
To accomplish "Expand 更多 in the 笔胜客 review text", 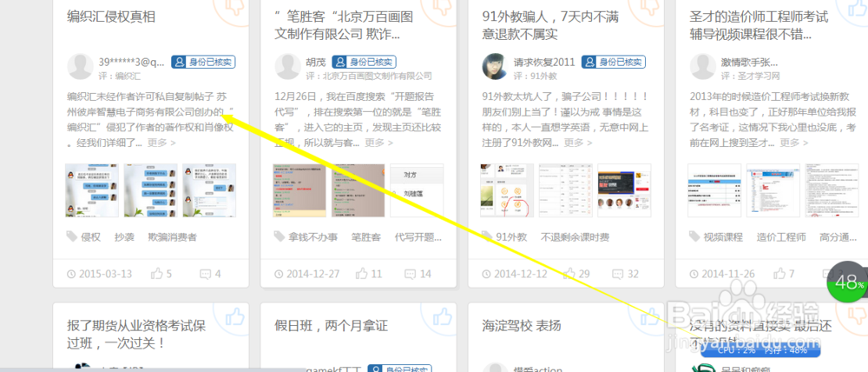I will pos(378,143).
